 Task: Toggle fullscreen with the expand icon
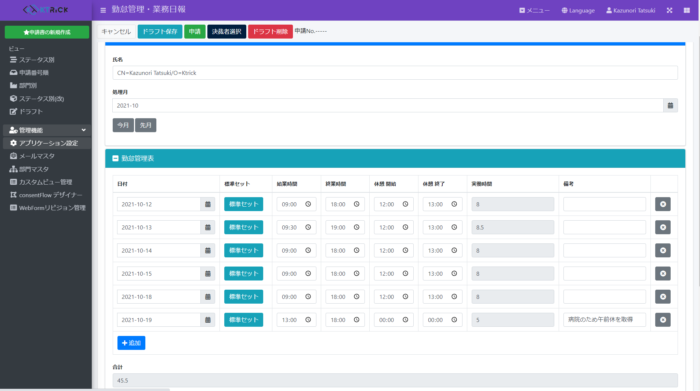(x=669, y=10)
